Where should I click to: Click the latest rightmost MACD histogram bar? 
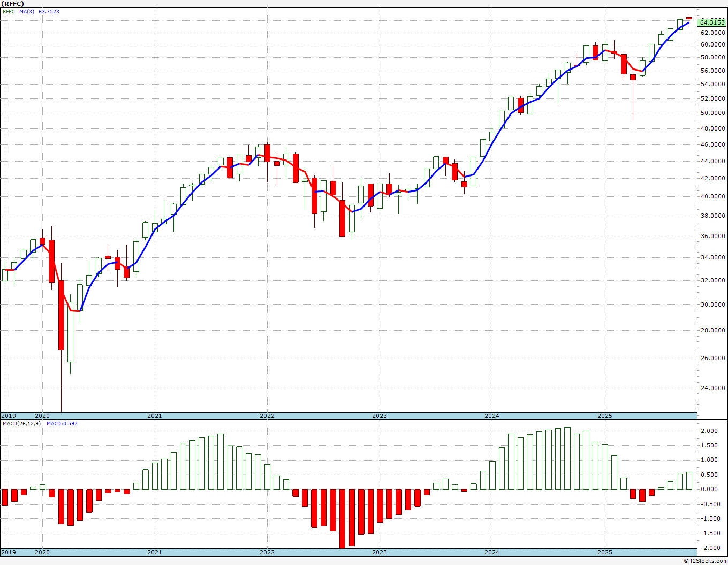click(x=689, y=480)
